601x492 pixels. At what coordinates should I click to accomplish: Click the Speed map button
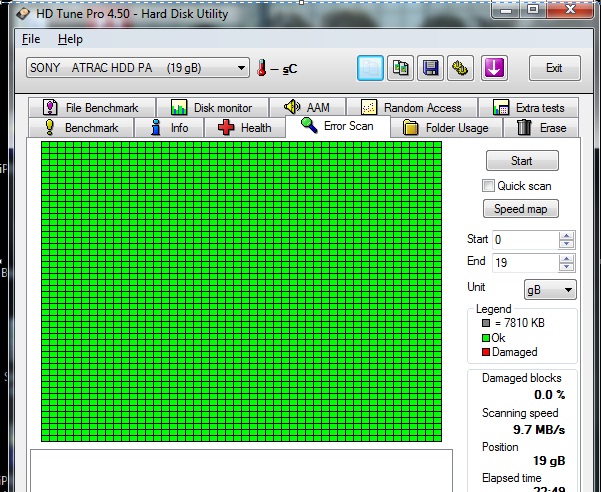pyautogui.click(x=522, y=209)
